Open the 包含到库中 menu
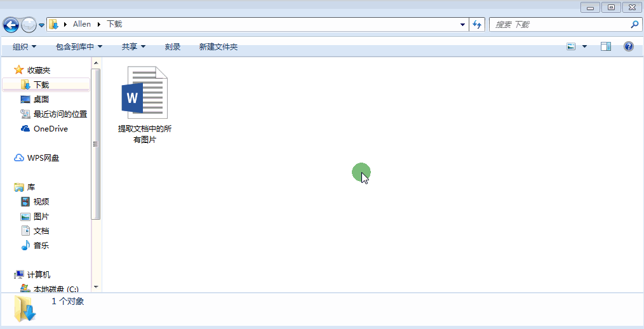 pyautogui.click(x=79, y=47)
